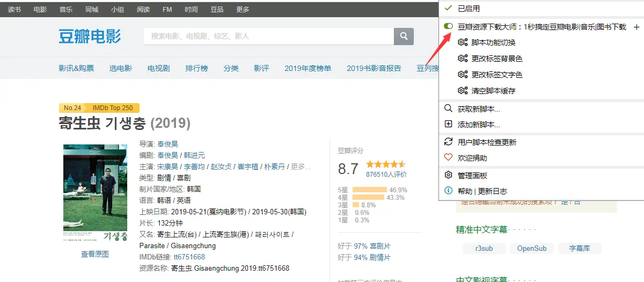Open 读书 in the top bar
Viewport: 644px width, 282px height.
tap(14, 10)
